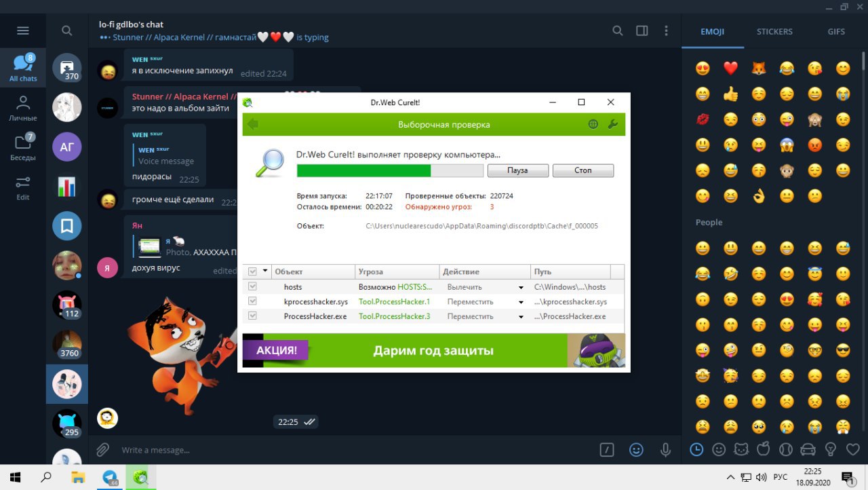The height and width of the screenshot is (490, 868).
Task: Select the food apple emoji category
Action: click(x=764, y=449)
